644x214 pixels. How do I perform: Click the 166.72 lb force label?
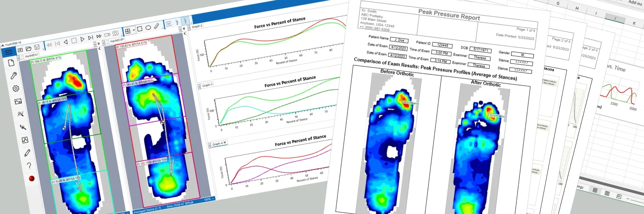click(46, 60)
